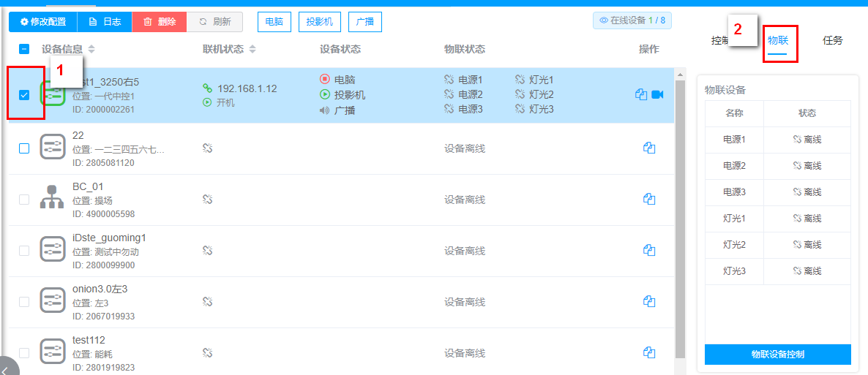Tick the checkbox for device 22
This screenshot has height=375, width=868.
(x=24, y=148)
